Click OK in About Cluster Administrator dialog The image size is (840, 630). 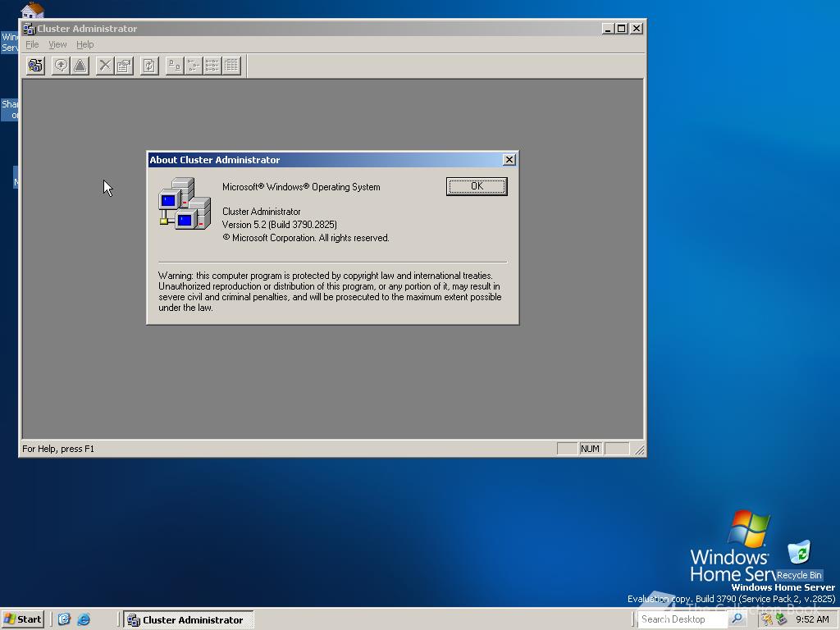pyautogui.click(x=477, y=186)
